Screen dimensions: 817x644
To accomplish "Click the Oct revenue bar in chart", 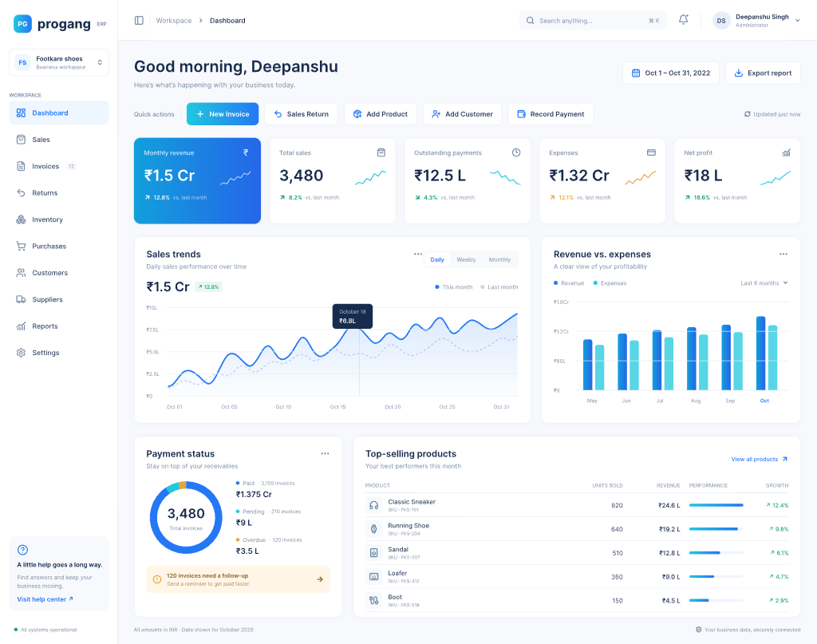I will pyautogui.click(x=760, y=354).
